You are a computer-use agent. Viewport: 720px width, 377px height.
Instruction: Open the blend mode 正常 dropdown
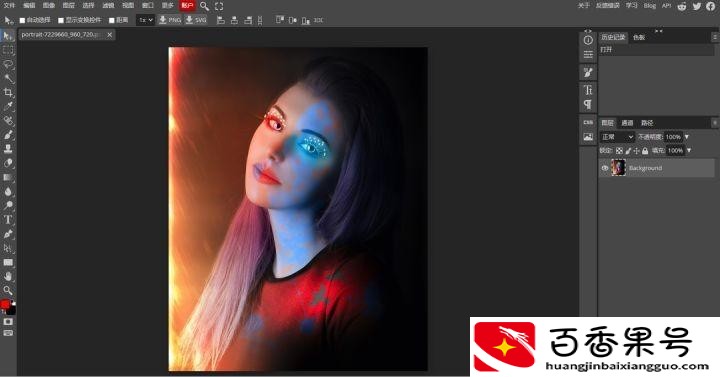(x=617, y=137)
